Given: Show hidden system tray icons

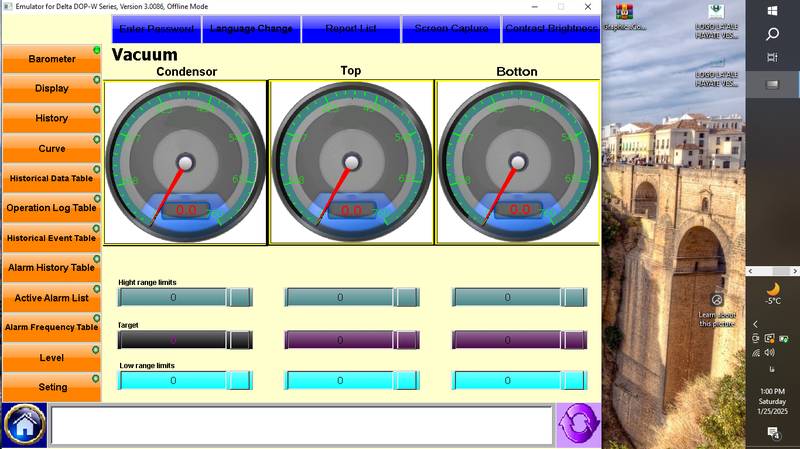Looking at the screenshot, I should [x=755, y=324].
